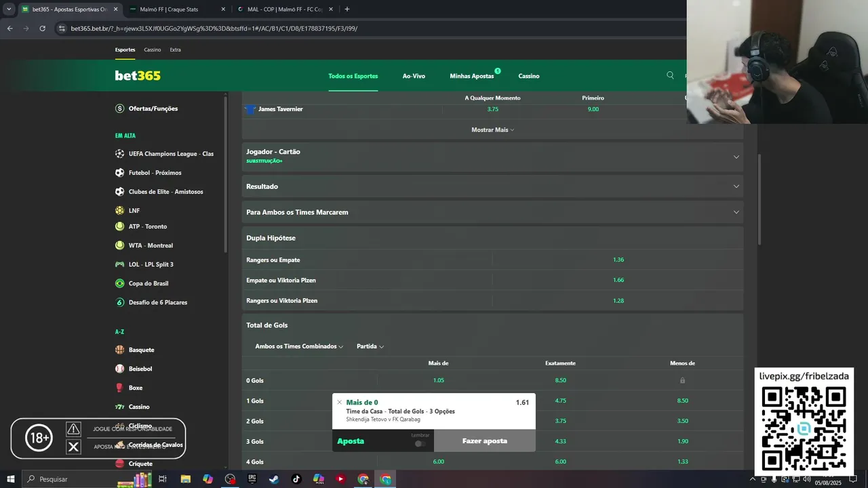Go back with the browser back arrow
This screenshot has height=488, width=868.
coord(9,28)
